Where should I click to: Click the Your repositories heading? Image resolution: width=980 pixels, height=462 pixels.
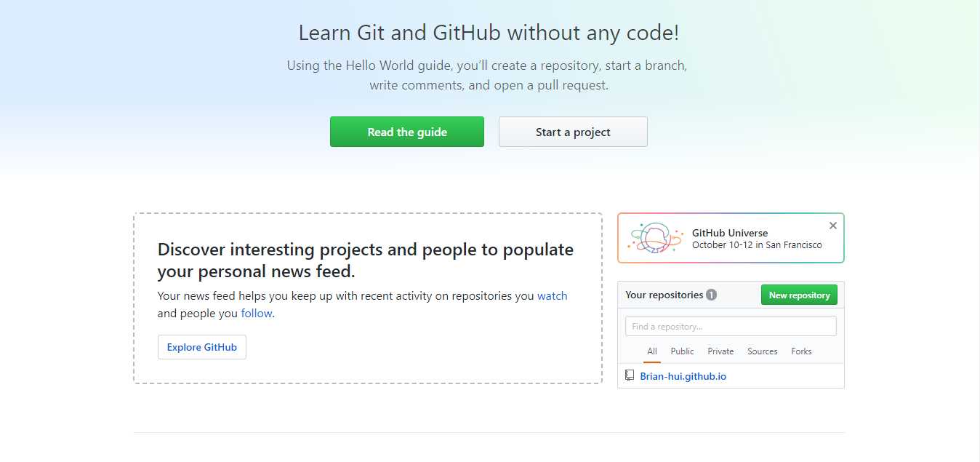click(664, 295)
